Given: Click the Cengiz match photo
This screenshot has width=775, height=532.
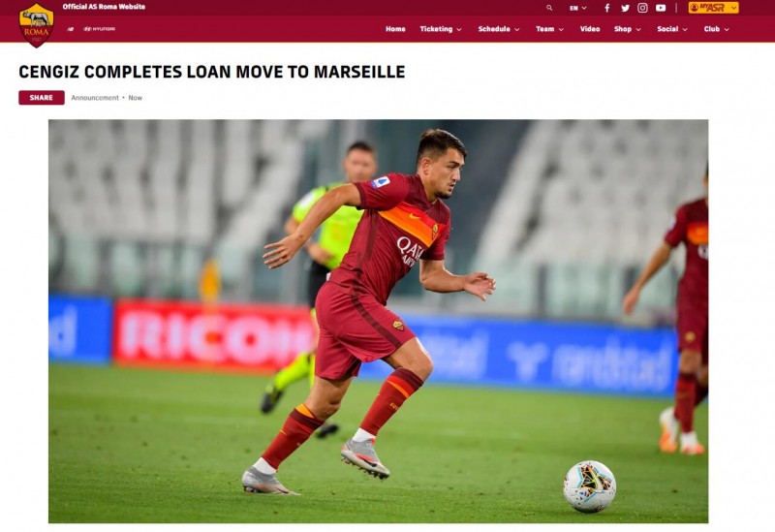Looking at the screenshot, I should [x=378, y=322].
